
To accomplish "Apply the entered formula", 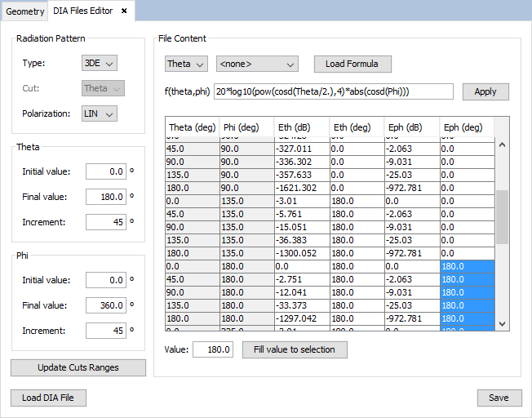I will [485, 91].
